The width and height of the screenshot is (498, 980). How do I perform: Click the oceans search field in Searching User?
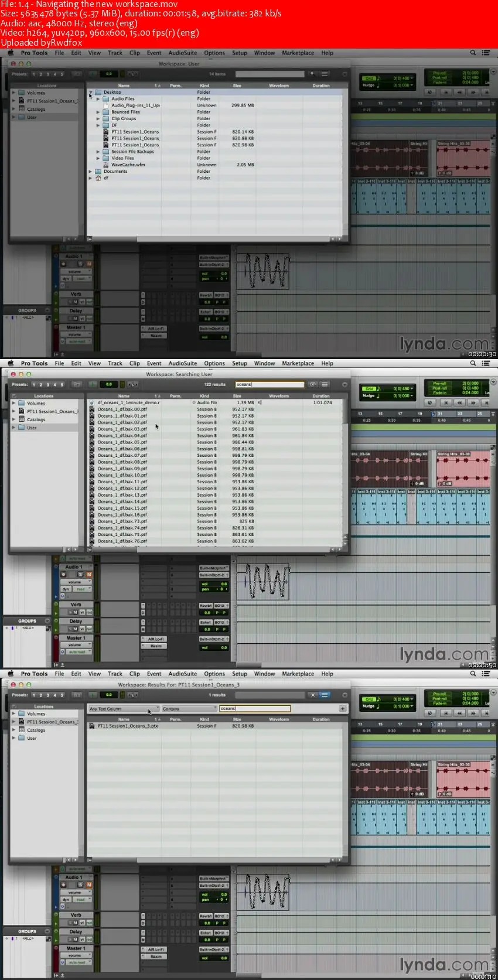click(270, 384)
